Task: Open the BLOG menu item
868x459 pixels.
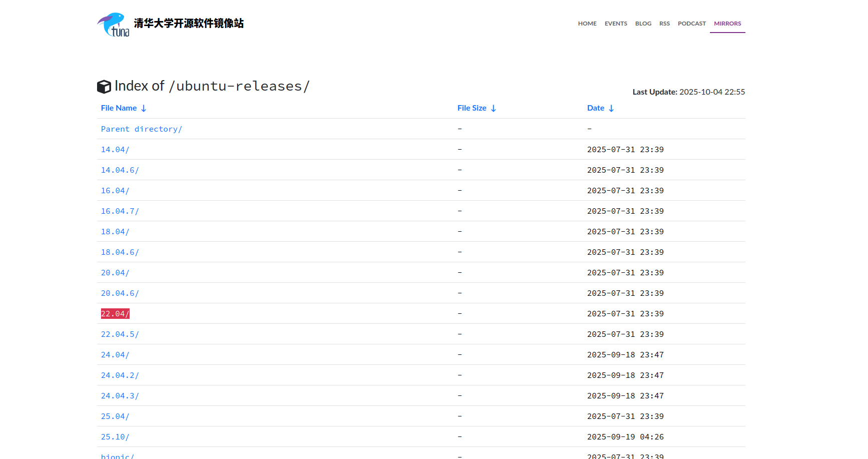Action: 643,24
